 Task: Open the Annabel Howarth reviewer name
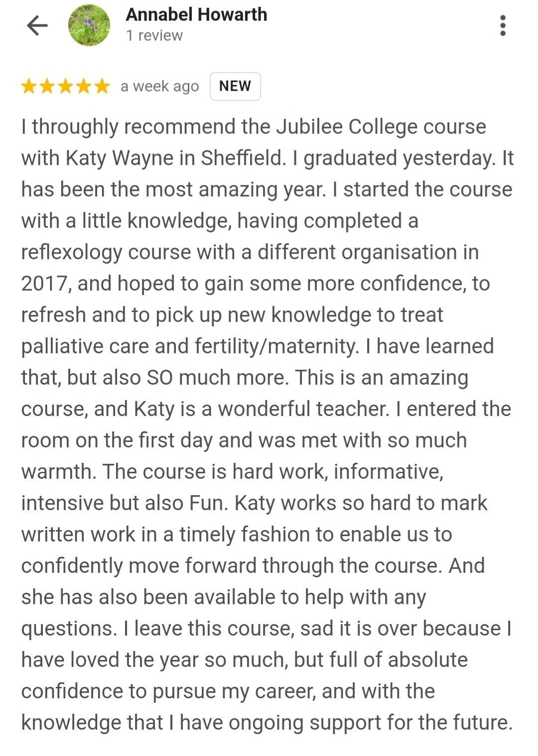tap(196, 14)
